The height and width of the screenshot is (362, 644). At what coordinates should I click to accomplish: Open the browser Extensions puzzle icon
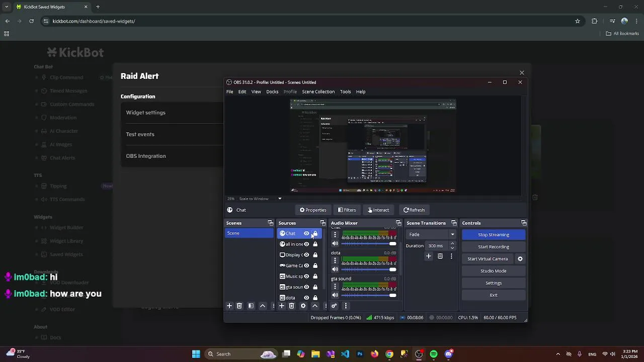595,21
